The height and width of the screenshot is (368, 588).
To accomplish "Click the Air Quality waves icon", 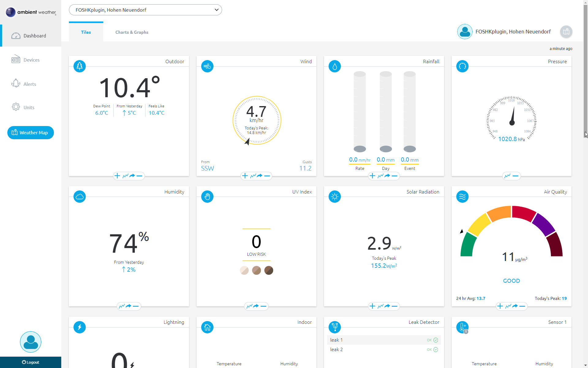I will pos(462,197).
